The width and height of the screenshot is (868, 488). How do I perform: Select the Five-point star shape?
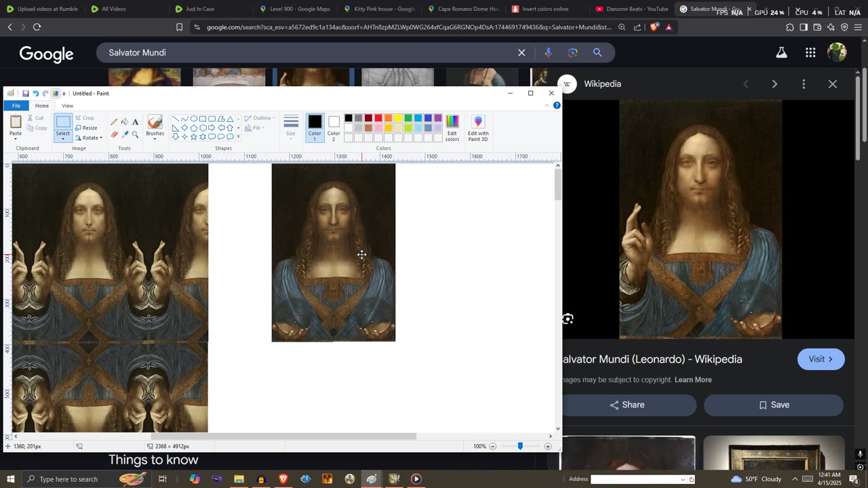194,136
